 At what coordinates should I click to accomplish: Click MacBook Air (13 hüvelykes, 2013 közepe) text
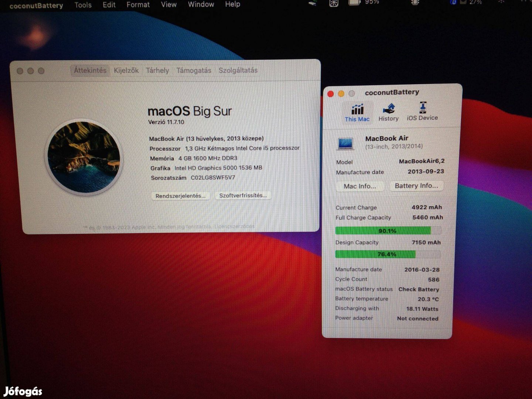pos(206,139)
